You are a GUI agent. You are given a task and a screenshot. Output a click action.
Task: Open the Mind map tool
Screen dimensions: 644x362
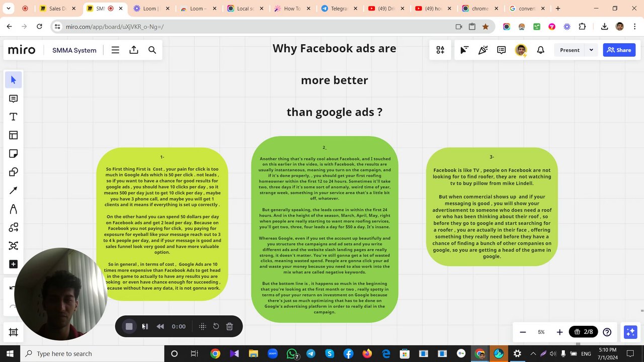14,245
